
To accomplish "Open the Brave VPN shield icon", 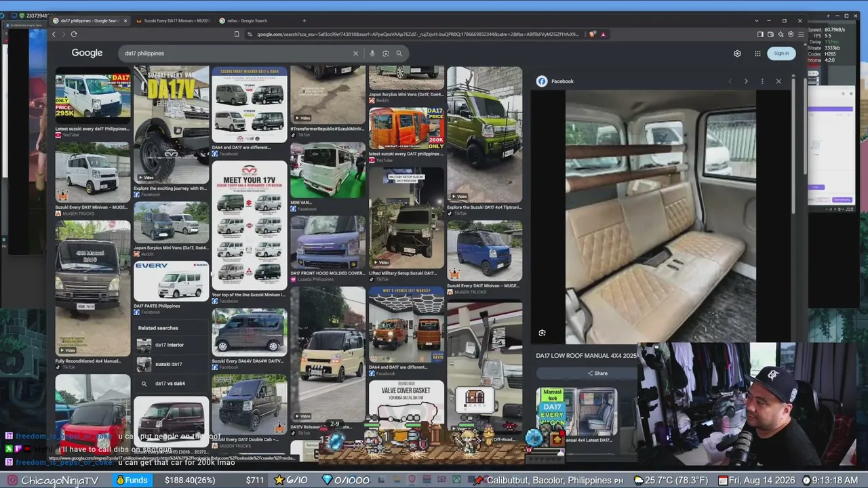I will point(791,34).
